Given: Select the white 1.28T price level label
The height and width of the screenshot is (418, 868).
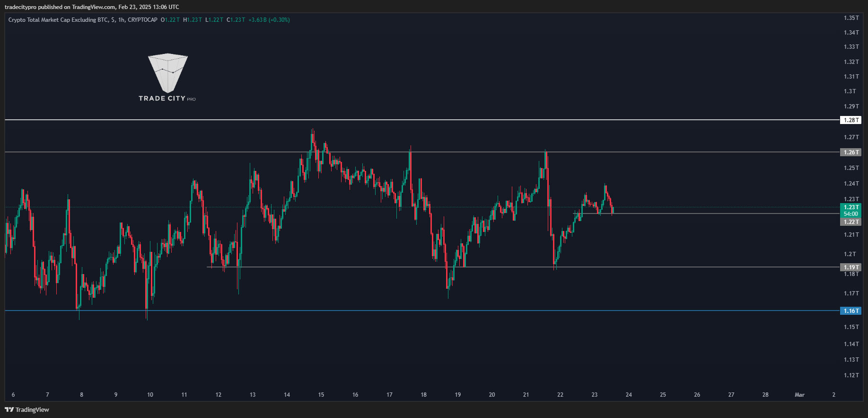Looking at the screenshot, I should [850, 120].
